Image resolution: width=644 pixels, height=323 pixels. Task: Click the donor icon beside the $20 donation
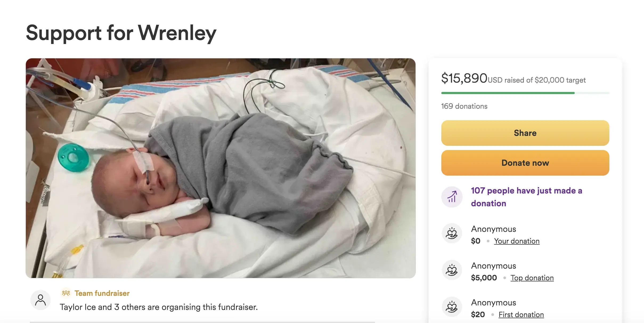452,307
